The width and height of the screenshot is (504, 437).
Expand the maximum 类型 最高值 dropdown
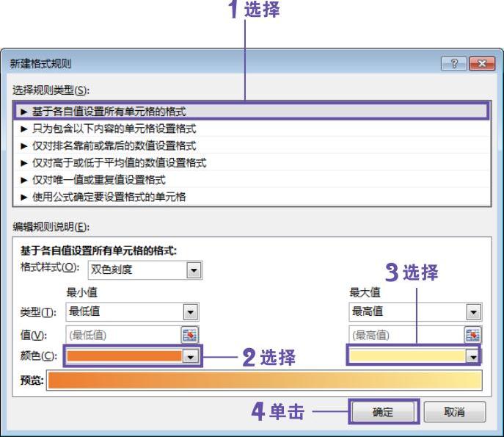473,311
